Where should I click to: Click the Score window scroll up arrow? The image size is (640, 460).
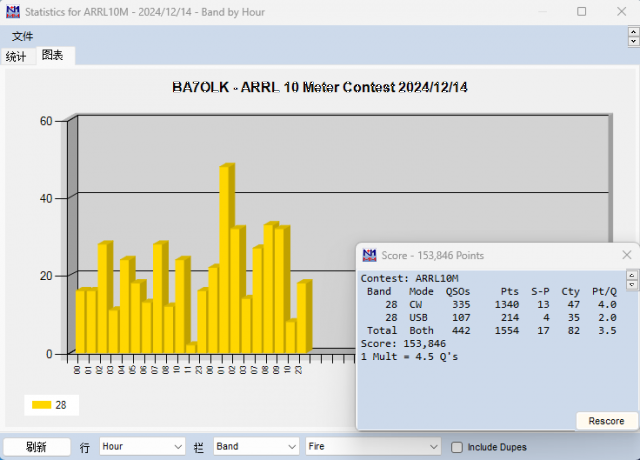631,275
